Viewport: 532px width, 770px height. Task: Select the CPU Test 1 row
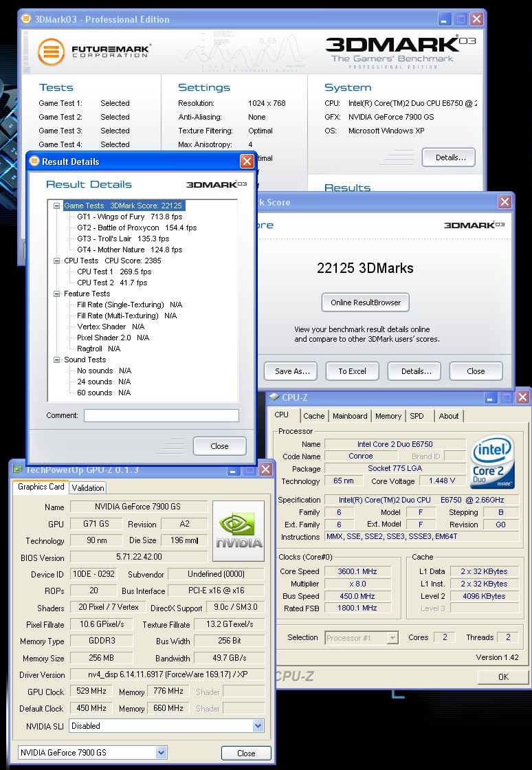114,272
